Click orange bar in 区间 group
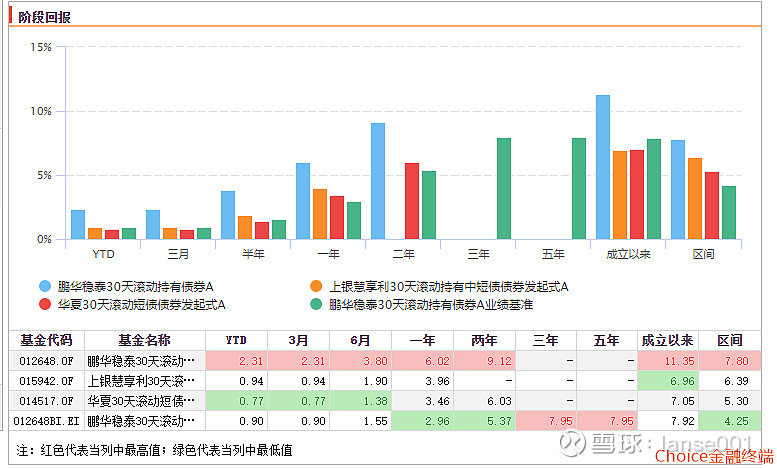This screenshot has height=468, width=777. 695,199
